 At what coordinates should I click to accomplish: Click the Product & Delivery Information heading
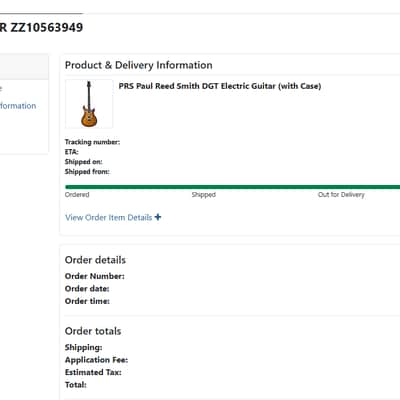coord(139,65)
